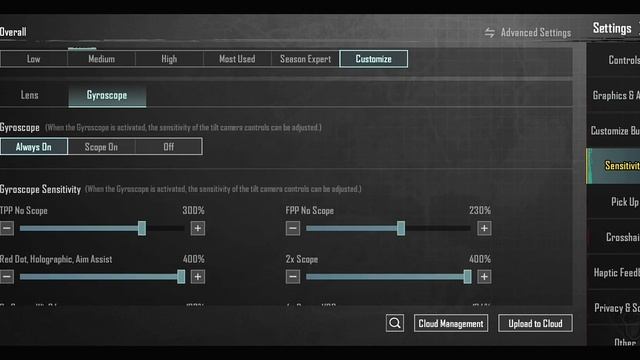640x360 pixels.
Task: Adjust Red Dot, Holographic, Aim Assist slider
Action: pos(102,277)
